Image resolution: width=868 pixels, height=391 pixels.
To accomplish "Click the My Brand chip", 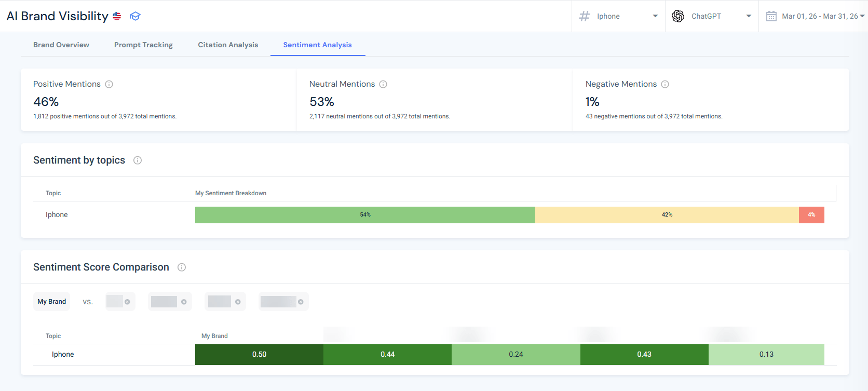I will pyautogui.click(x=51, y=302).
